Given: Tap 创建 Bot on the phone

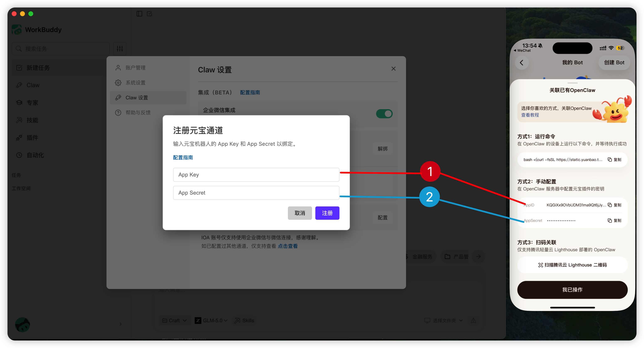Looking at the screenshot, I should [x=614, y=63].
